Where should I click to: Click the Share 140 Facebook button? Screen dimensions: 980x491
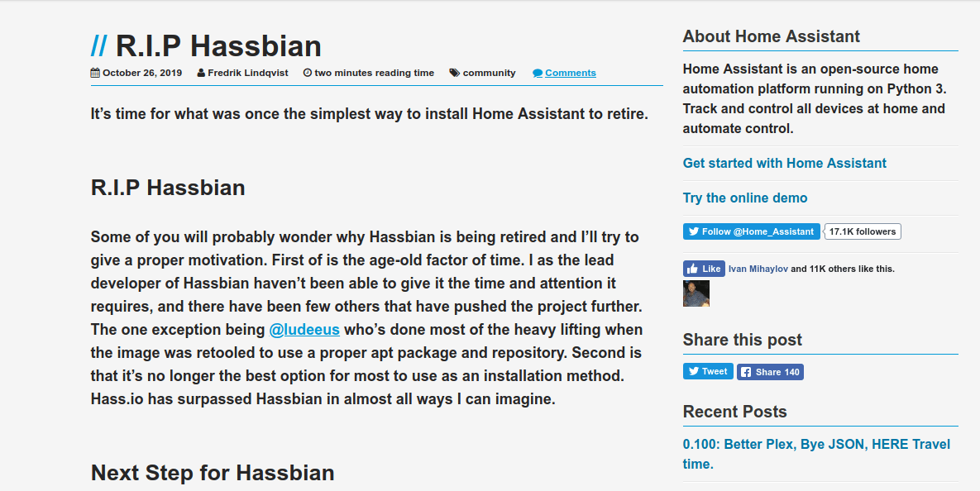tap(770, 371)
